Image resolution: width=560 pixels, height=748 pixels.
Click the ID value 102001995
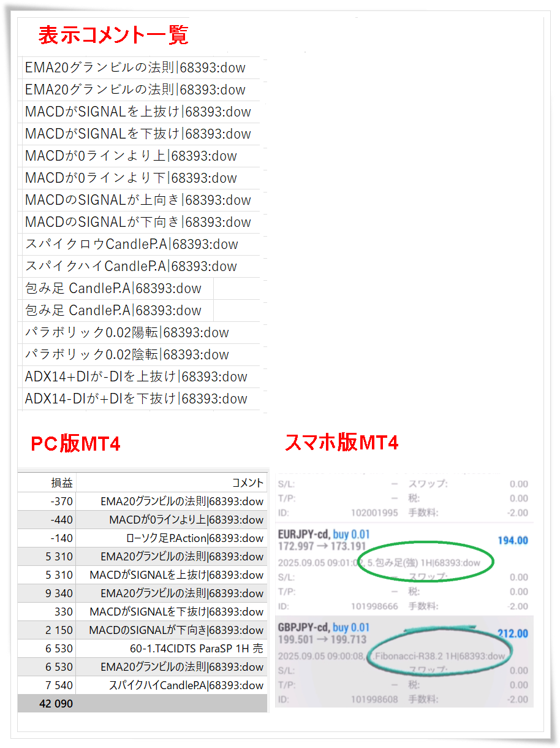pos(375,513)
